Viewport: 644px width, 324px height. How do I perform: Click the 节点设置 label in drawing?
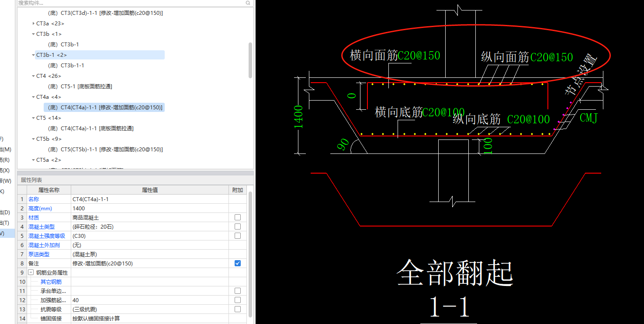(x=581, y=75)
